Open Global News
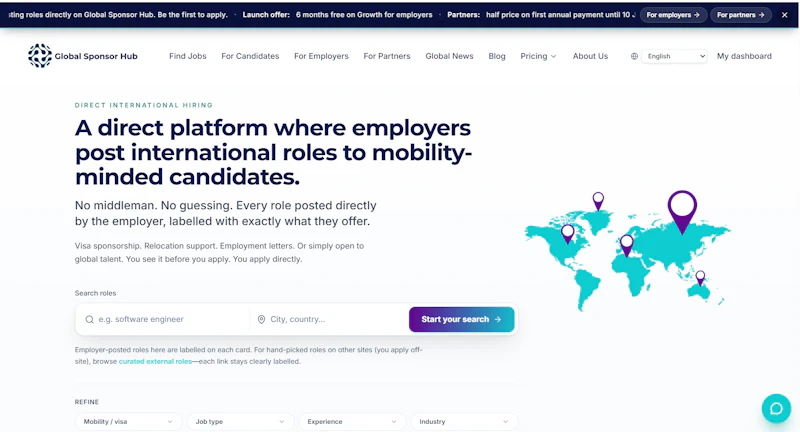 [x=449, y=56]
